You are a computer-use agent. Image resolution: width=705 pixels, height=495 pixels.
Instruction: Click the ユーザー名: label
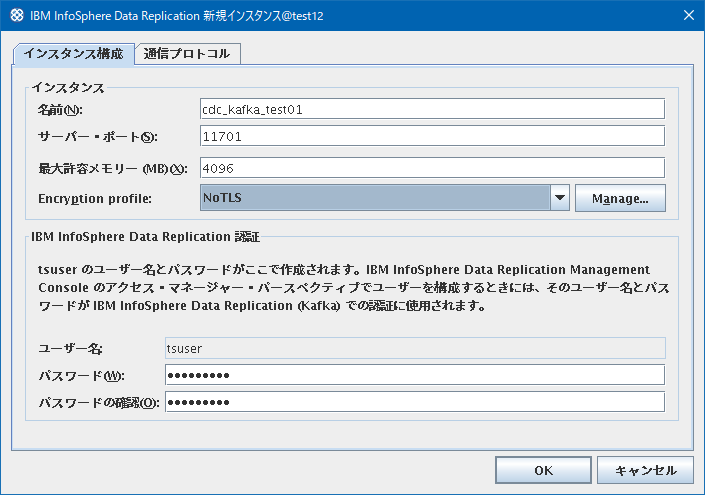71,349
